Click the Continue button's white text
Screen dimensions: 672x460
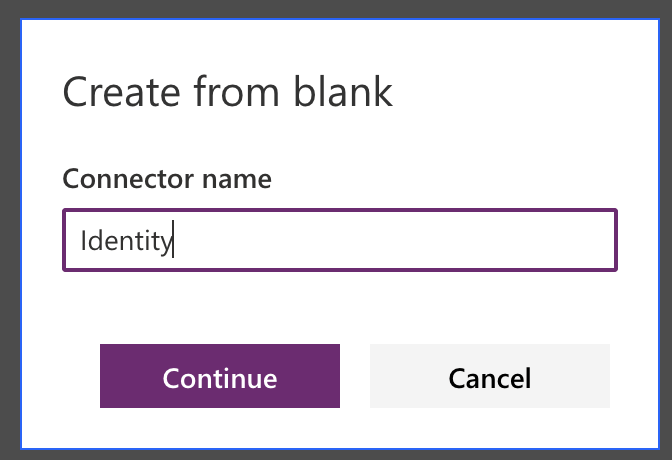[x=220, y=379]
